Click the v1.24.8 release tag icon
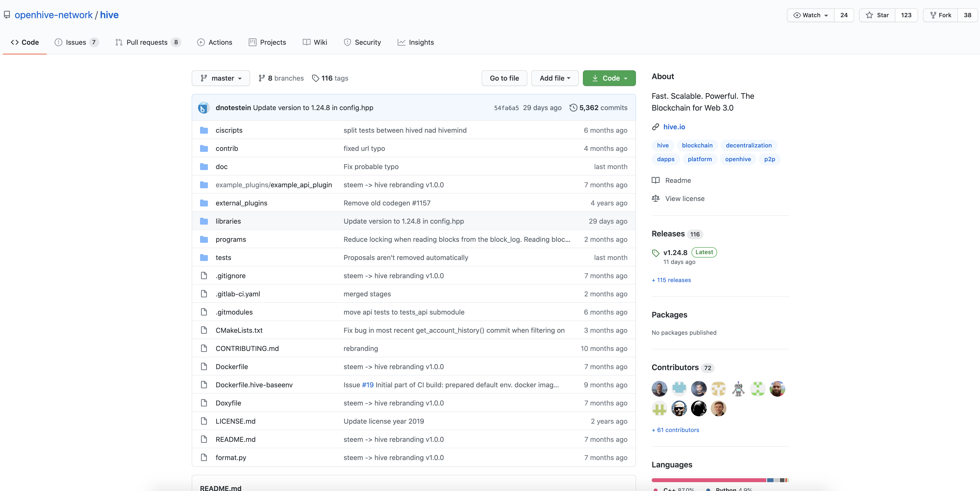This screenshot has height=491, width=980. click(x=655, y=253)
